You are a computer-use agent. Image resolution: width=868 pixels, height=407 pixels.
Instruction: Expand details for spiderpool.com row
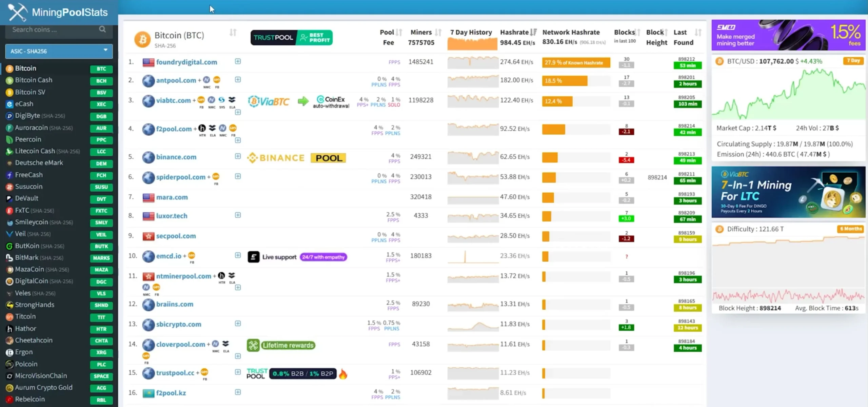click(238, 176)
